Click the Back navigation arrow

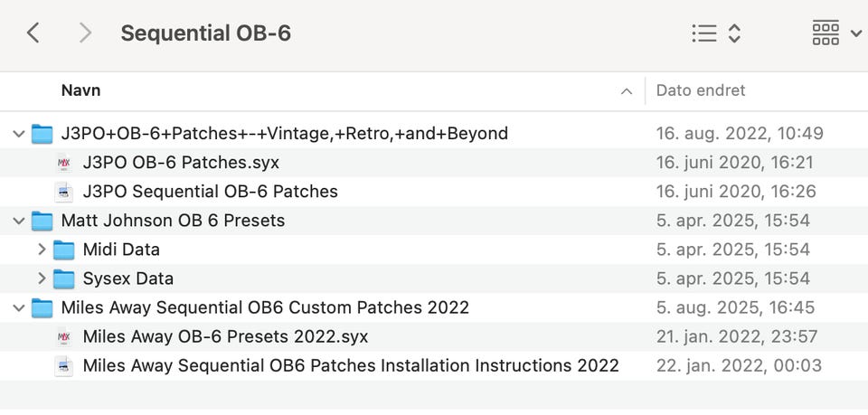[x=33, y=33]
